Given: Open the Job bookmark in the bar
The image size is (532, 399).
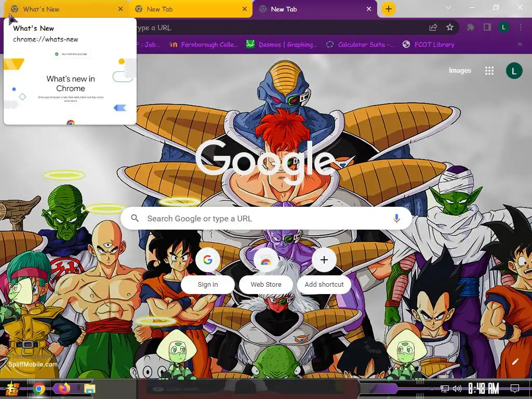Looking at the screenshot, I should (x=148, y=45).
